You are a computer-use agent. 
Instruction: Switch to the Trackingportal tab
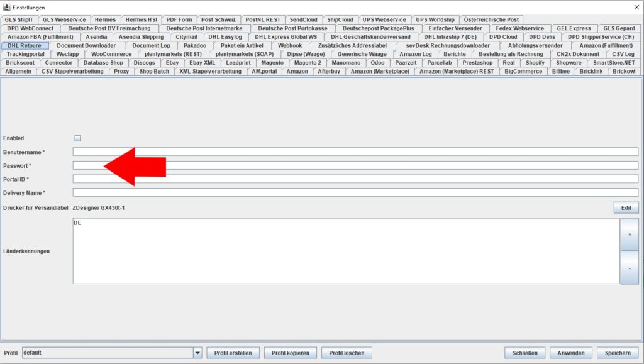25,54
